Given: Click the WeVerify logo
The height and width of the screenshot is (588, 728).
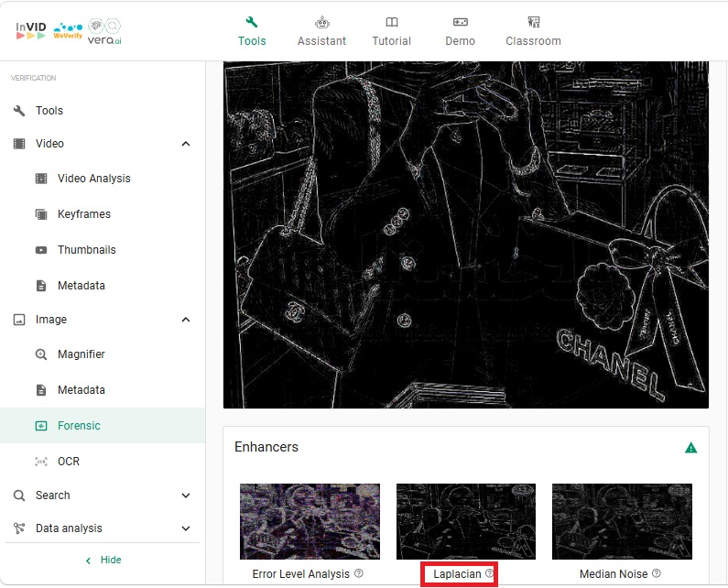Looking at the screenshot, I should (x=68, y=30).
